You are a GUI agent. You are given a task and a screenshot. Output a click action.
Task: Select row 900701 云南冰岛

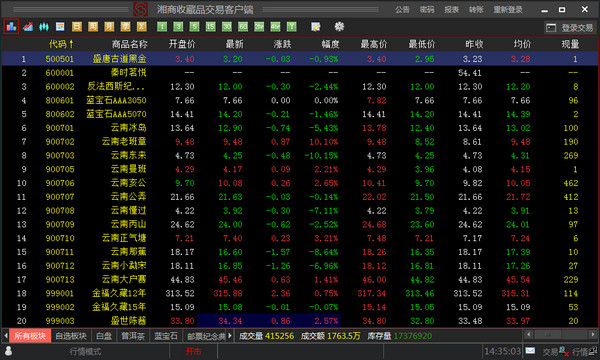pos(300,128)
